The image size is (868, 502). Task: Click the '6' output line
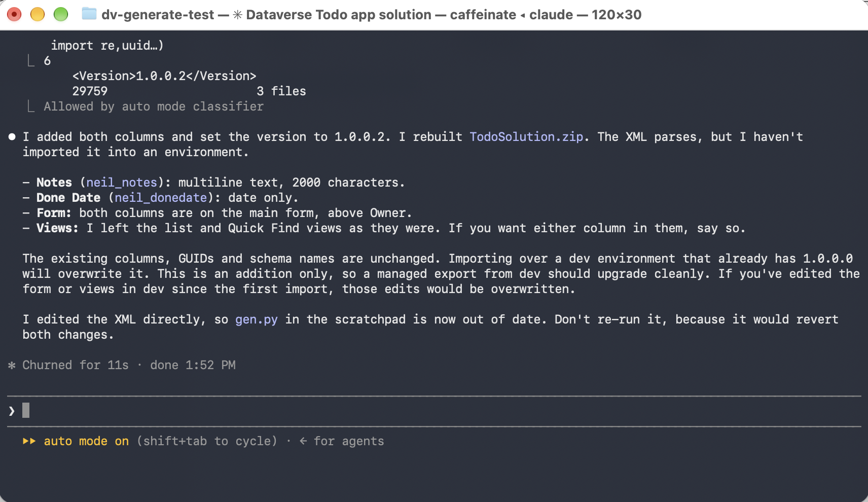click(47, 61)
